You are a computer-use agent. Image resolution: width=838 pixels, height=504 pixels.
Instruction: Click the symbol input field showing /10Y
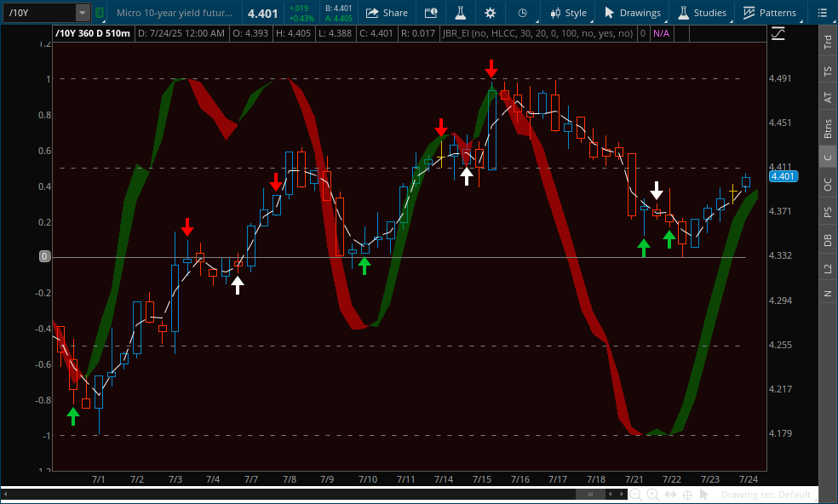click(x=39, y=12)
